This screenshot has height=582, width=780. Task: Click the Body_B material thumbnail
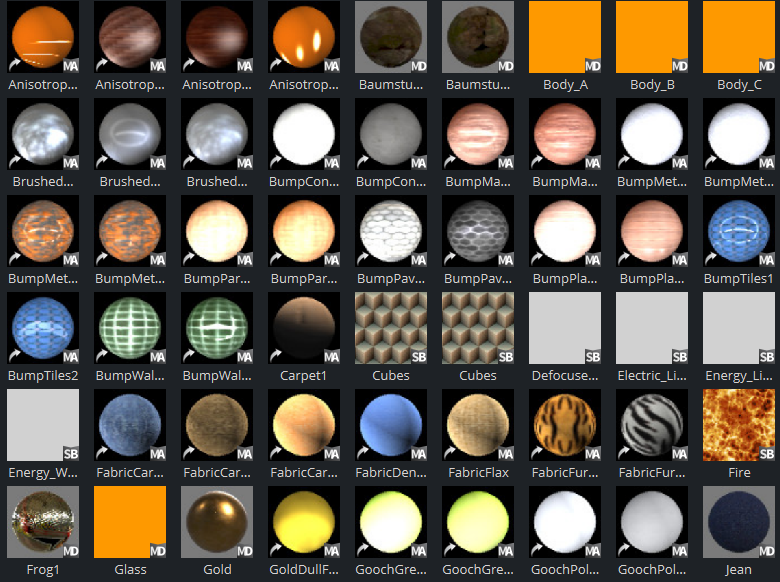tap(652, 37)
